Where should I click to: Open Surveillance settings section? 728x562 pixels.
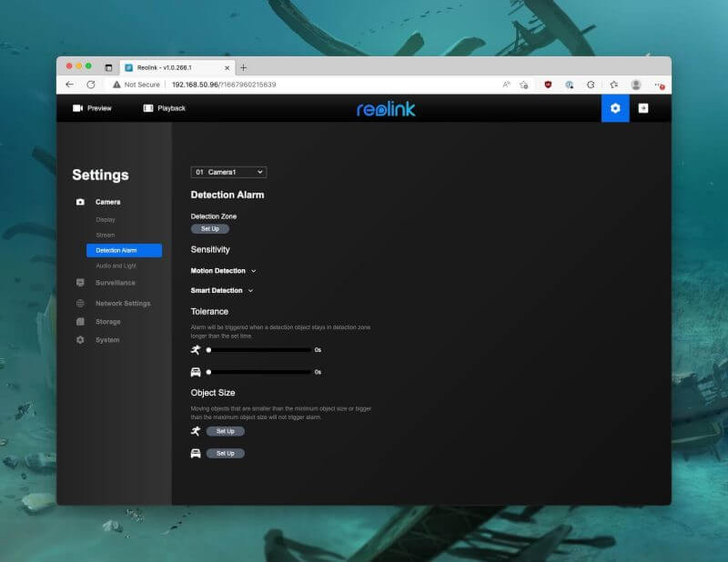(x=116, y=283)
